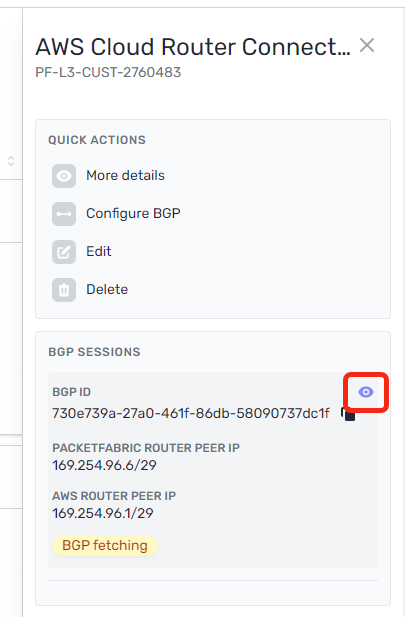The image size is (405, 617).
Task: Click the QUICK ACTIONS section header
Action: coord(97,140)
